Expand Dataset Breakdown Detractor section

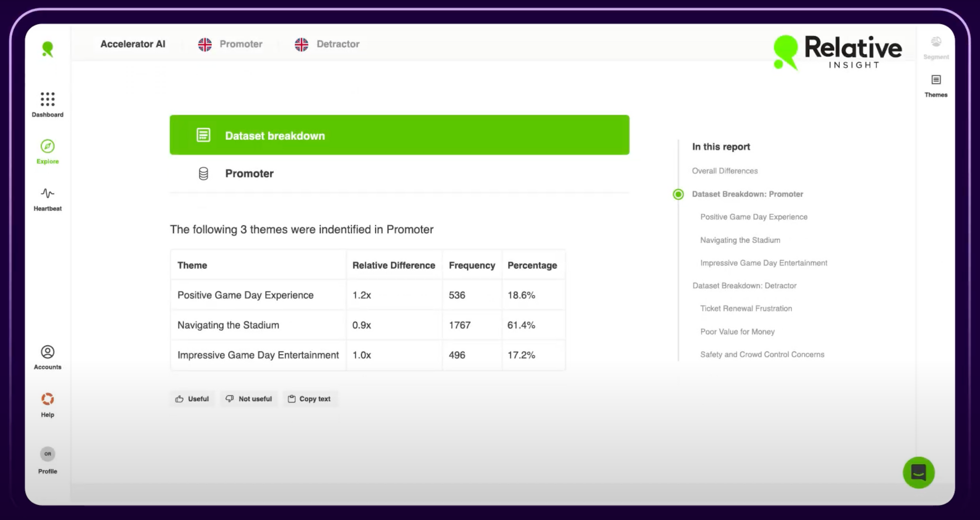744,285
